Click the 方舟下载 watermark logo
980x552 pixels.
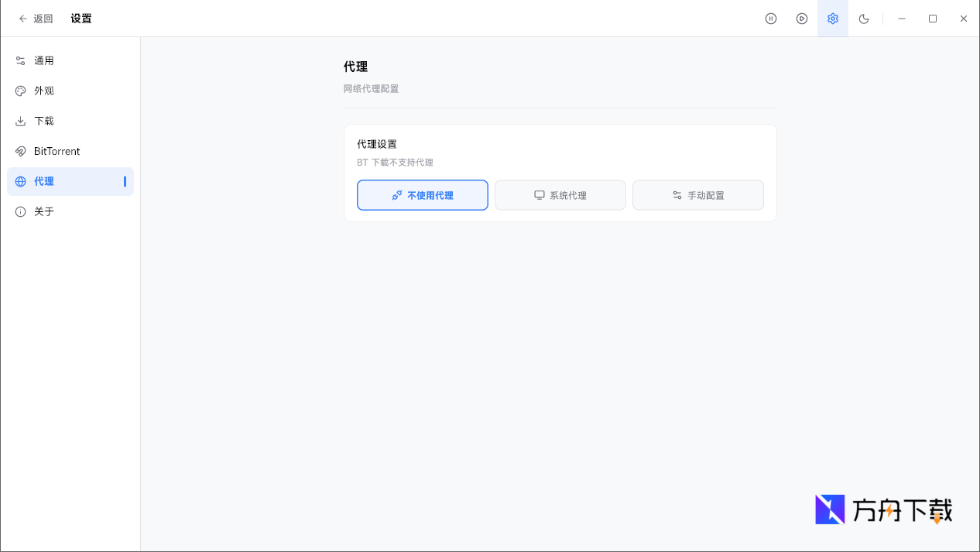(882, 509)
